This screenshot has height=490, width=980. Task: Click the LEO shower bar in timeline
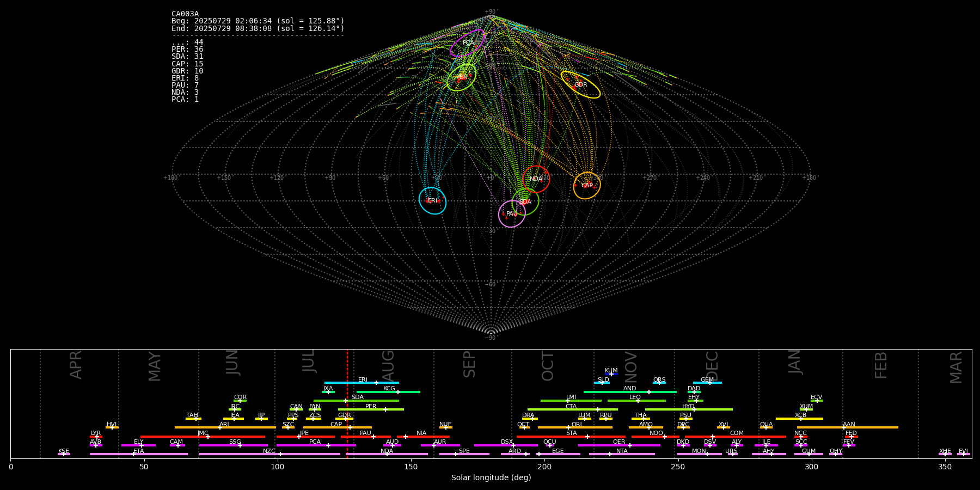pyautogui.click(x=636, y=401)
